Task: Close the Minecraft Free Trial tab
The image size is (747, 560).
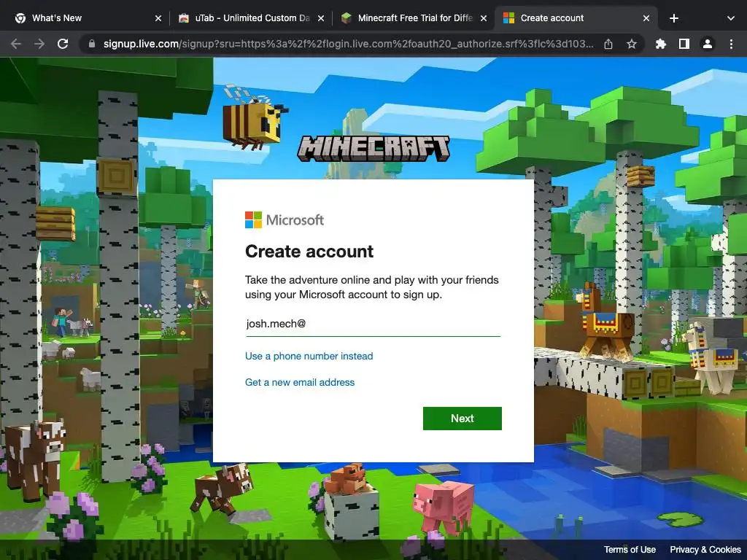Action: pyautogui.click(x=484, y=18)
